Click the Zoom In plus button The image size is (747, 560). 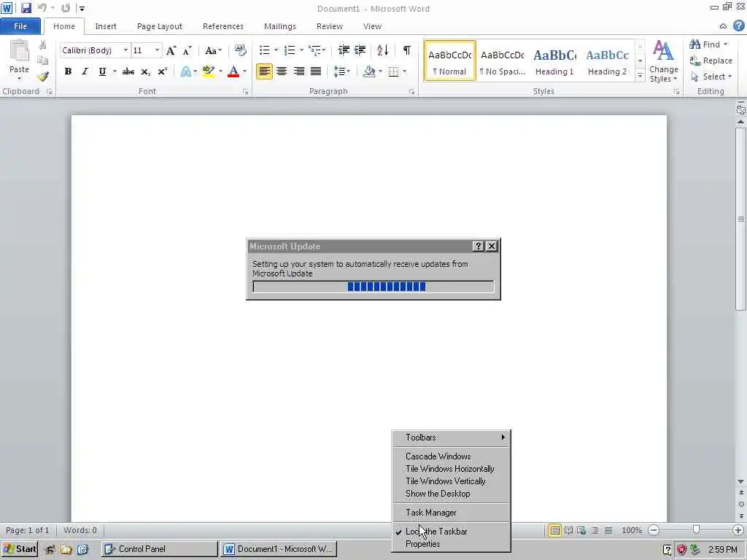click(738, 530)
